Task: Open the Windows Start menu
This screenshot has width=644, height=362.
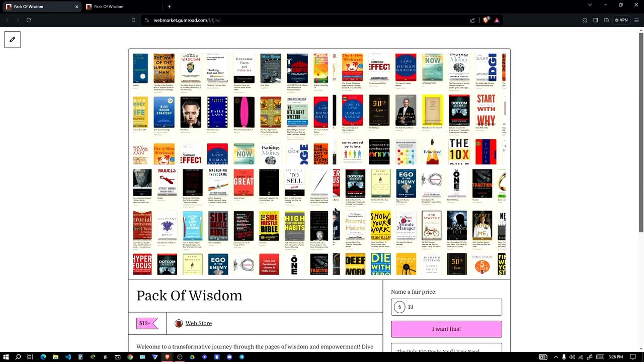Action: click(x=6, y=357)
